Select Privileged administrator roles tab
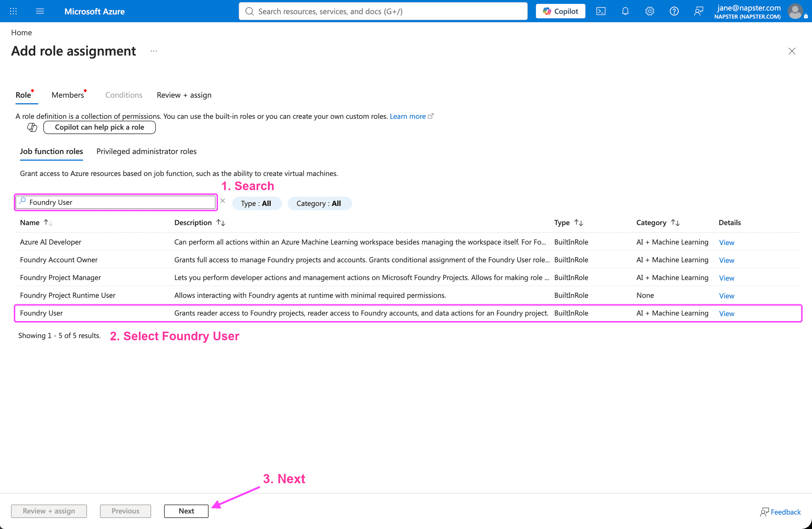This screenshot has height=529, width=812. point(146,151)
